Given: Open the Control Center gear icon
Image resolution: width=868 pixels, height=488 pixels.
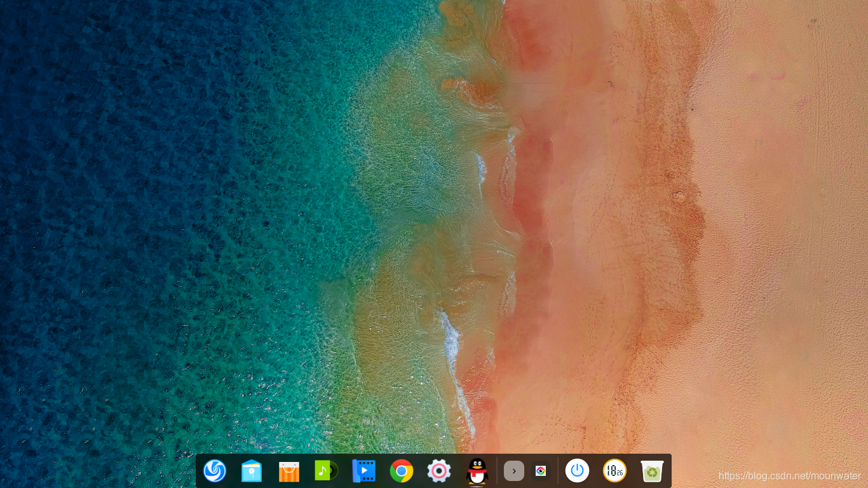Looking at the screenshot, I should pos(439,471).
